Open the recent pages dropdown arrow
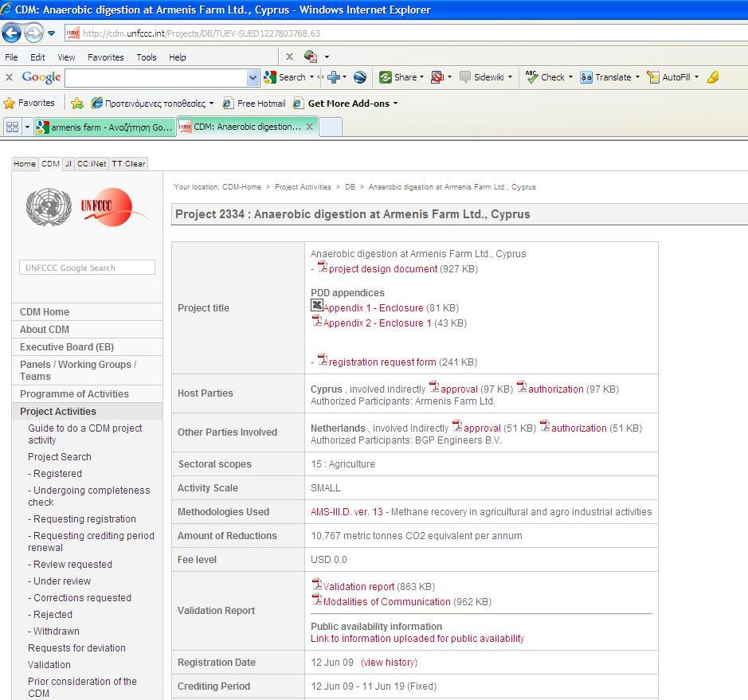 tap(52, 33)
